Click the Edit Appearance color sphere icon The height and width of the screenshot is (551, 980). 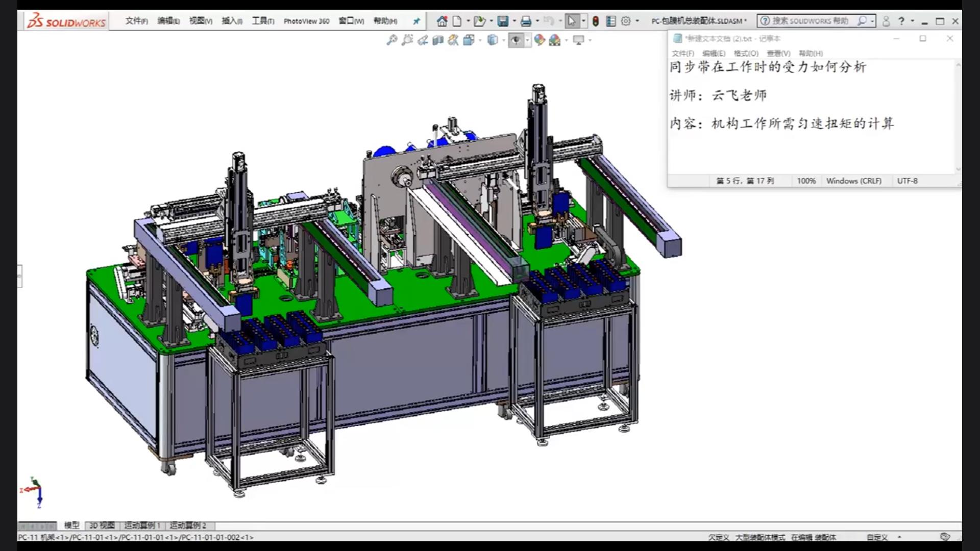point(540,40)
